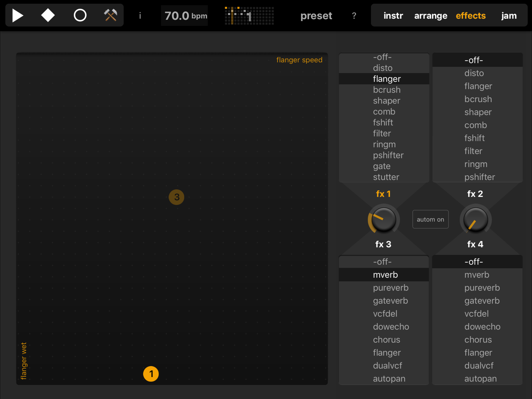Start recording with the circle icon
The width and height of the screenshot is (532, 399).
click(80, 15)
